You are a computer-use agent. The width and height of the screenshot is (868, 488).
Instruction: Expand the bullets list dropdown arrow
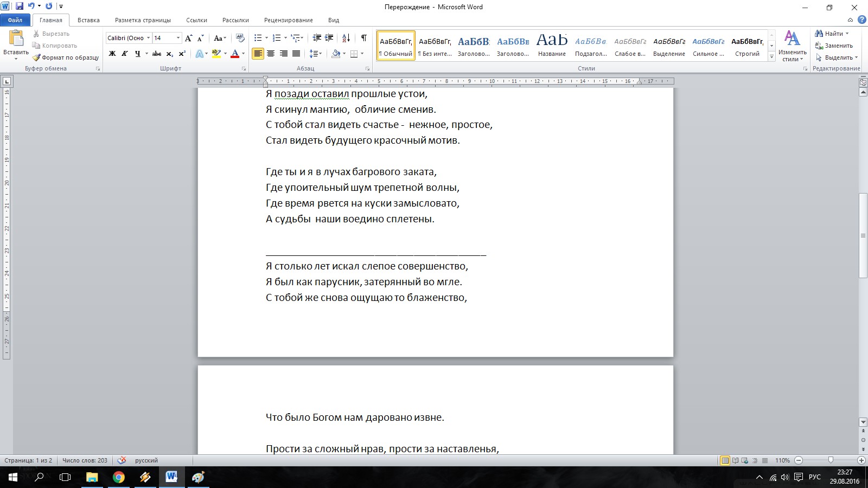pos(266,38)
